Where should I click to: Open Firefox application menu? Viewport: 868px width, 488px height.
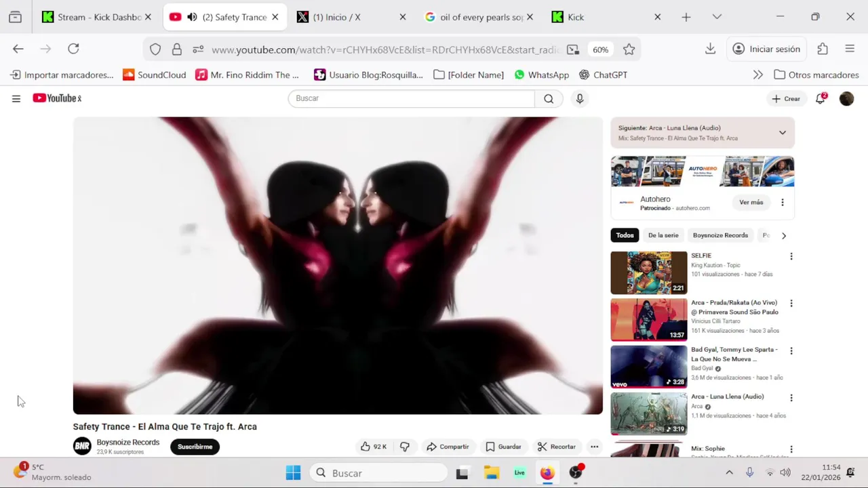(x=850, y=49)
